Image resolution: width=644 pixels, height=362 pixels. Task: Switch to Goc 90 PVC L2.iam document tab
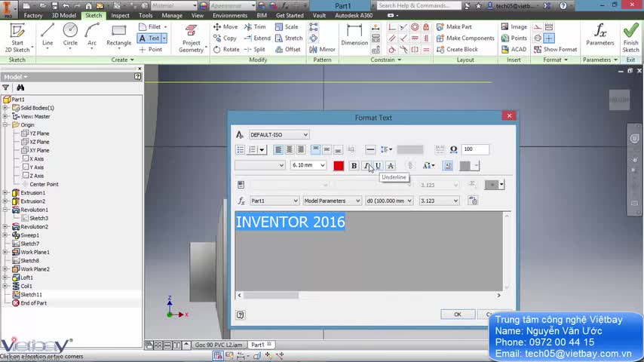coord(218,345)
